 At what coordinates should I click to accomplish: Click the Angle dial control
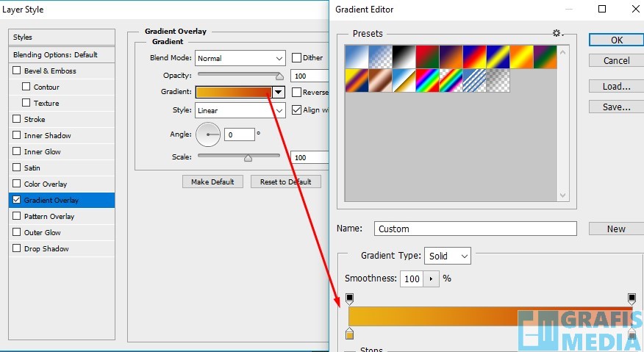point(208,134)
